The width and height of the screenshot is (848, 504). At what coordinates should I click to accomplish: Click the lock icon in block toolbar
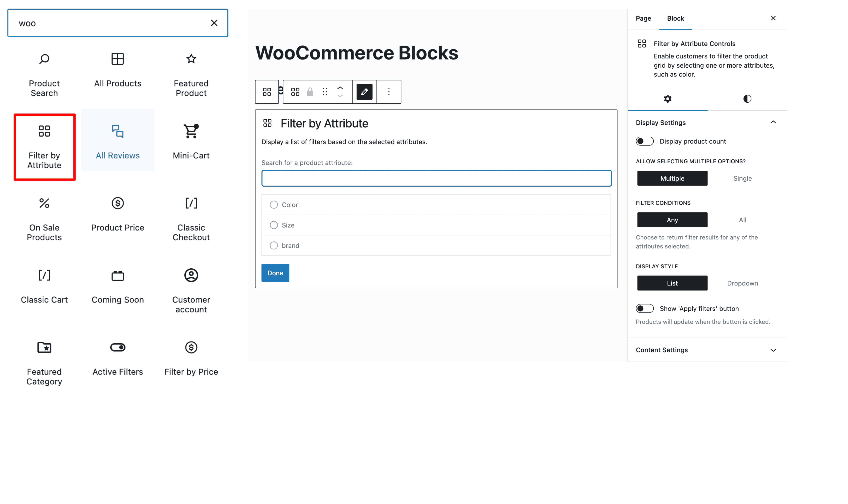point(310,92)
